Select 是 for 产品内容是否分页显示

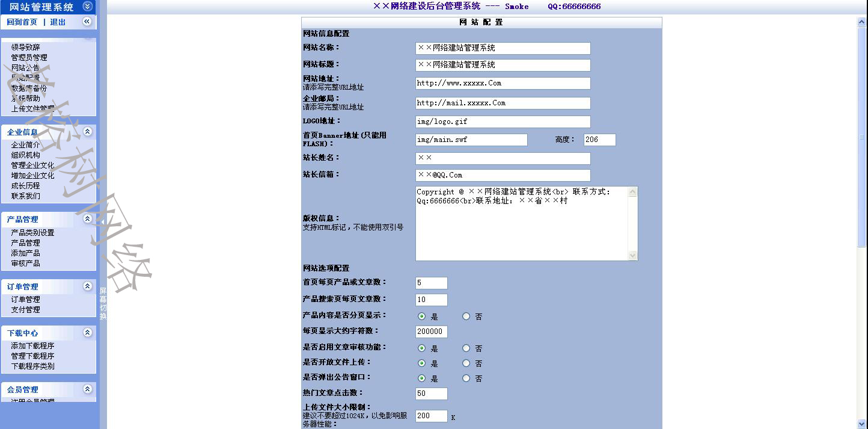(421, 316)
